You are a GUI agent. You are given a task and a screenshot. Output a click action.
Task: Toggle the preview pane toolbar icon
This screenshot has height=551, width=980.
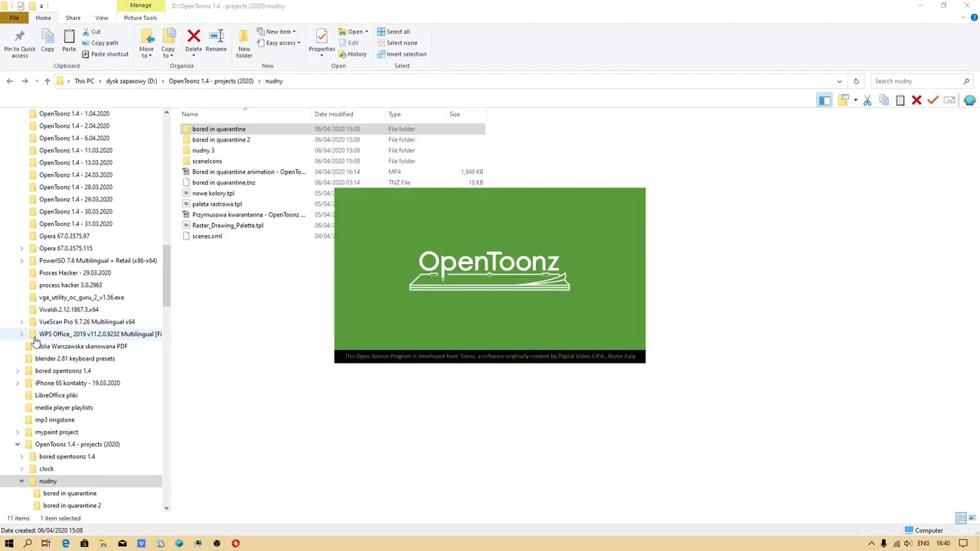825,100
